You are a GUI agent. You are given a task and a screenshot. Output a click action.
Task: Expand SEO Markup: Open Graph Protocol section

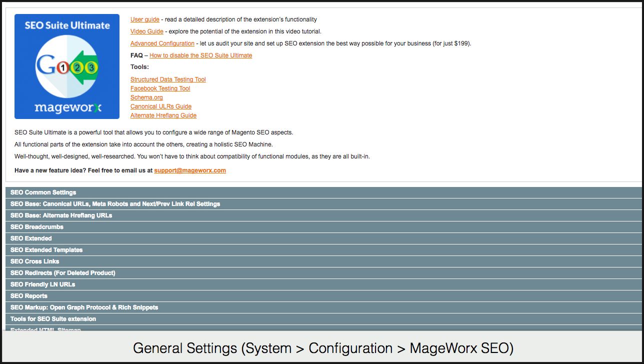84,307
